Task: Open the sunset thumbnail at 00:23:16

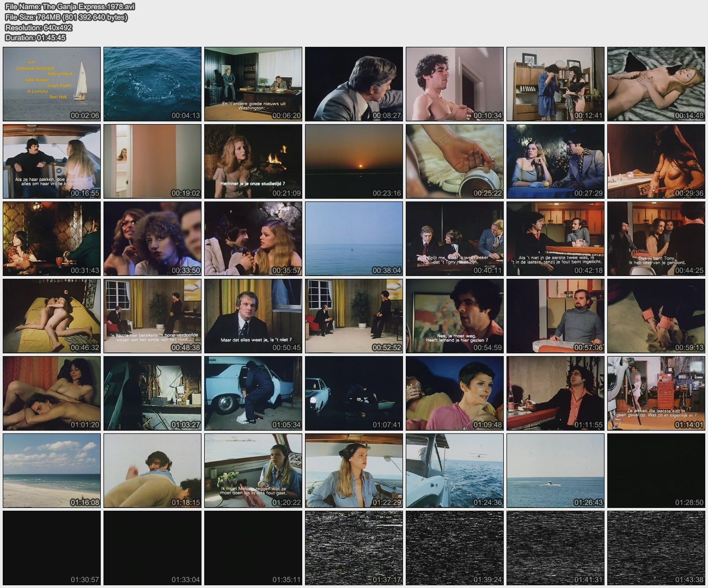Action: pyautogui.click(x=354, y=161)
